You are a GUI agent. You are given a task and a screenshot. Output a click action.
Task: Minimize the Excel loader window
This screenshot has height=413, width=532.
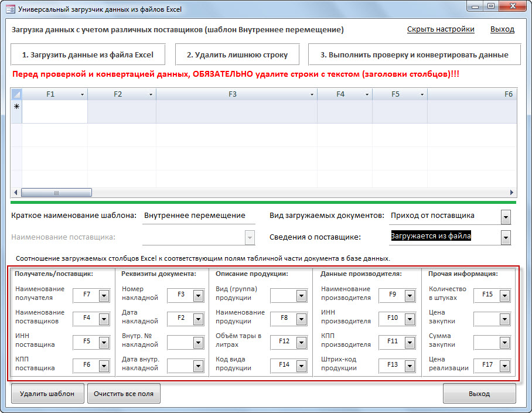click(x=475, y=6)
